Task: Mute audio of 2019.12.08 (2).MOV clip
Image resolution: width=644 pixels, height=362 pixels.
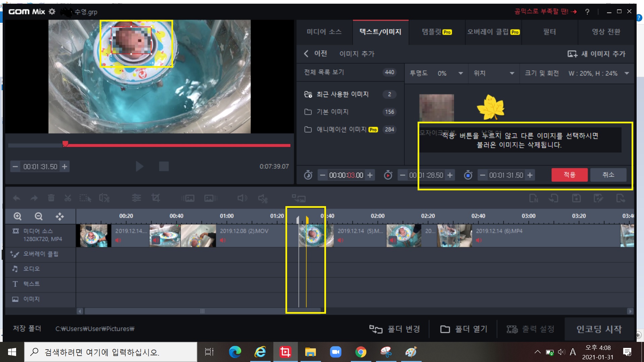Action: click(x=223, y=240)
